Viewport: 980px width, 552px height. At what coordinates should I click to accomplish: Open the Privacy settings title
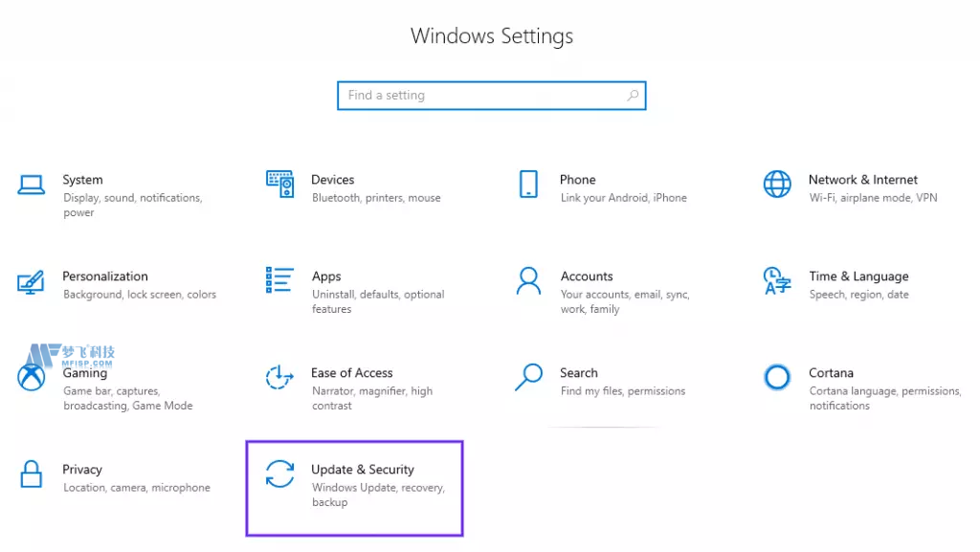pos(82,470)
